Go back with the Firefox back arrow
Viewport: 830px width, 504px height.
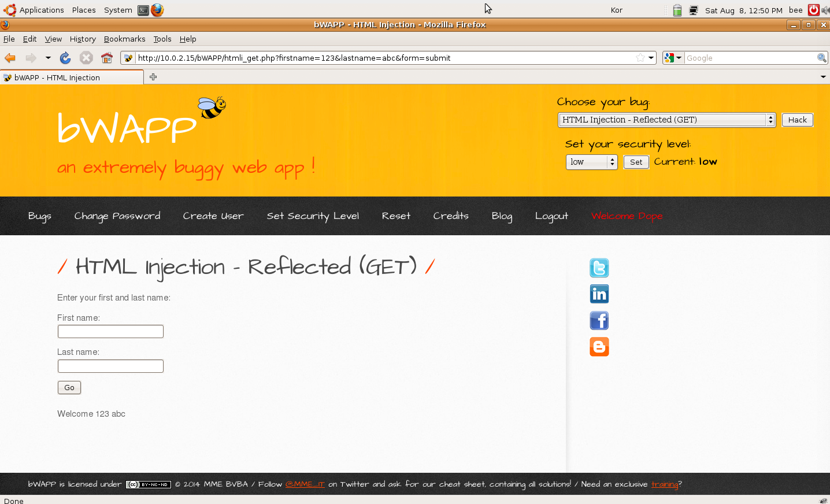pyautogui.click(x=10, y=58)
